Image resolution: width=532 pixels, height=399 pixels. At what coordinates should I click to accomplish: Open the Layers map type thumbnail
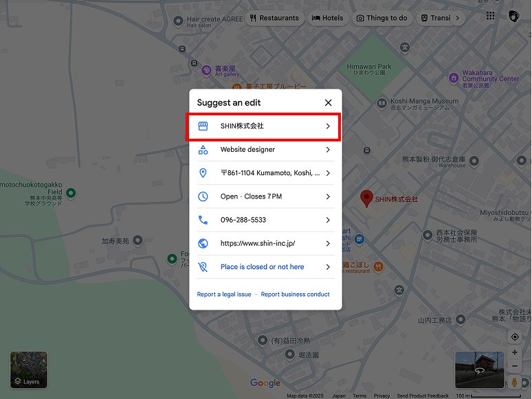tap(29, 370)
